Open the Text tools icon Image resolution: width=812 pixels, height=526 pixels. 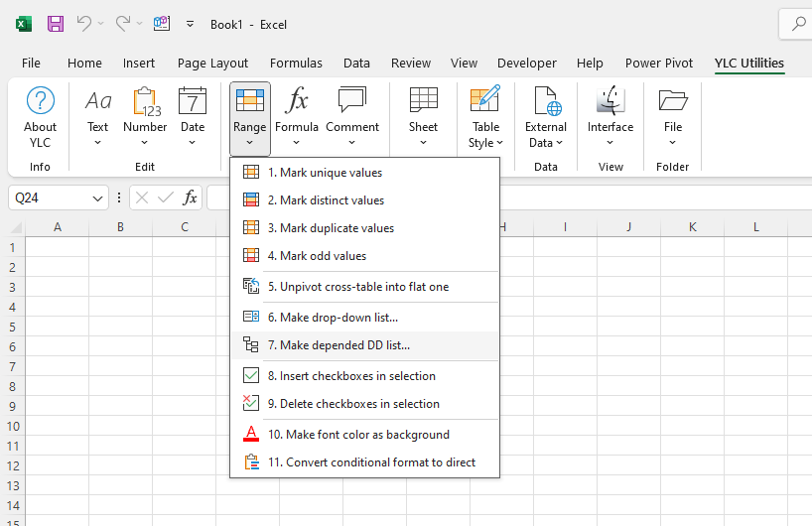pyautogui.click(x=97, y=101)
